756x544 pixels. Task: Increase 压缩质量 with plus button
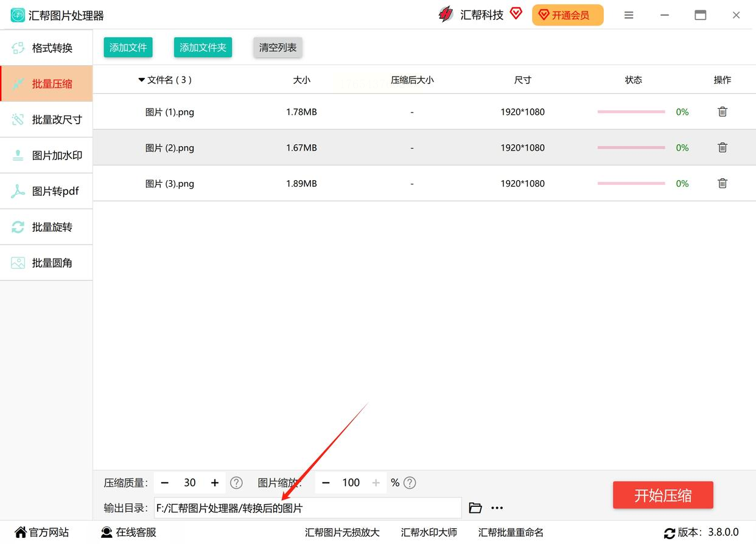[x=215, y=483]
